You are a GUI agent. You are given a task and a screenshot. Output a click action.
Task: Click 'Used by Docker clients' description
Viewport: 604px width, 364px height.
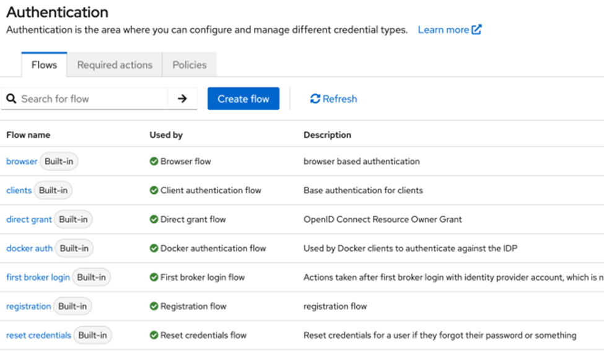pos(410,248)
